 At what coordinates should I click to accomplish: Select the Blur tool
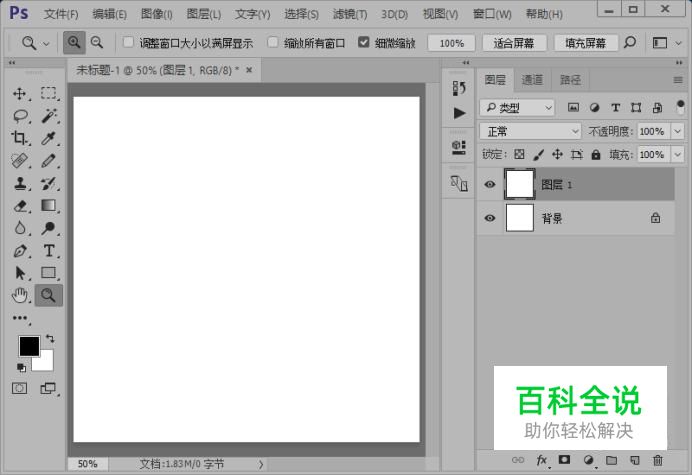19,228
